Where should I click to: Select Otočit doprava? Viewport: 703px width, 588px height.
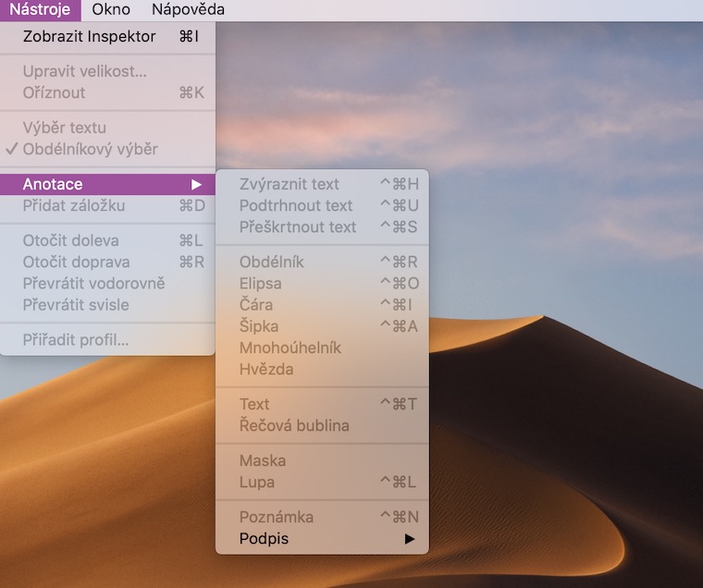pyautogui.click(x=107, y=263)
